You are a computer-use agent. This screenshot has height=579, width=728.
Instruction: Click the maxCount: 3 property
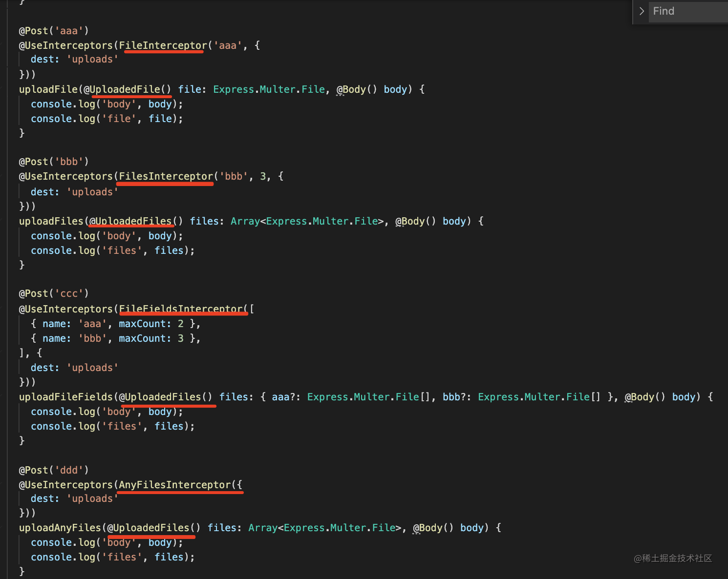coord(151,338)
